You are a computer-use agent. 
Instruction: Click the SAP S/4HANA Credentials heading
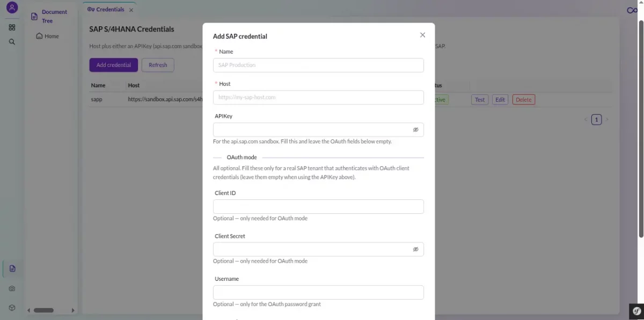point(131,29)
